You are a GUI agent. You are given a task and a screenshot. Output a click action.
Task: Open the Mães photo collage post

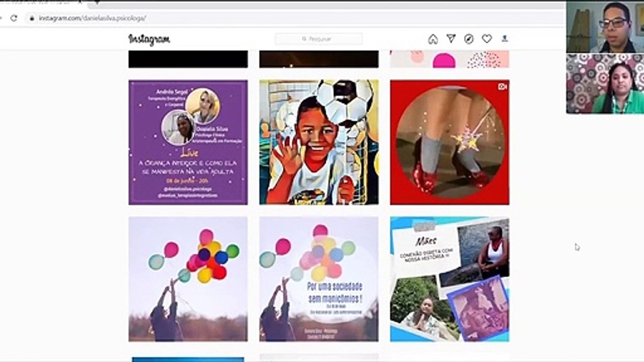450,279
